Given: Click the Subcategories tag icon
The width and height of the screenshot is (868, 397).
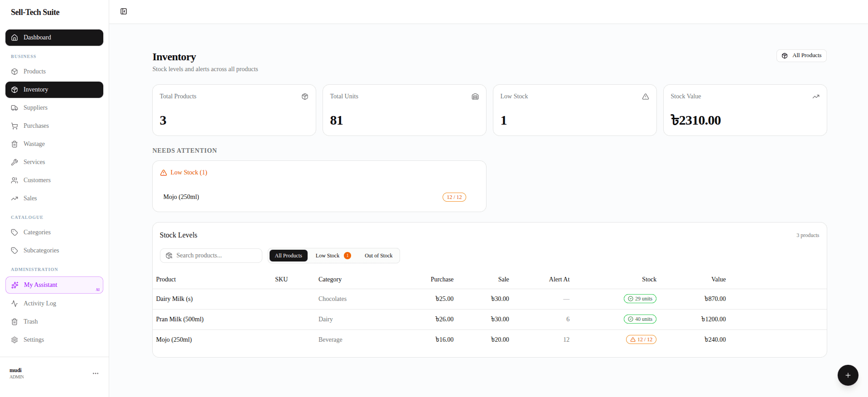Looking at the screenshot, I should 14,251.
